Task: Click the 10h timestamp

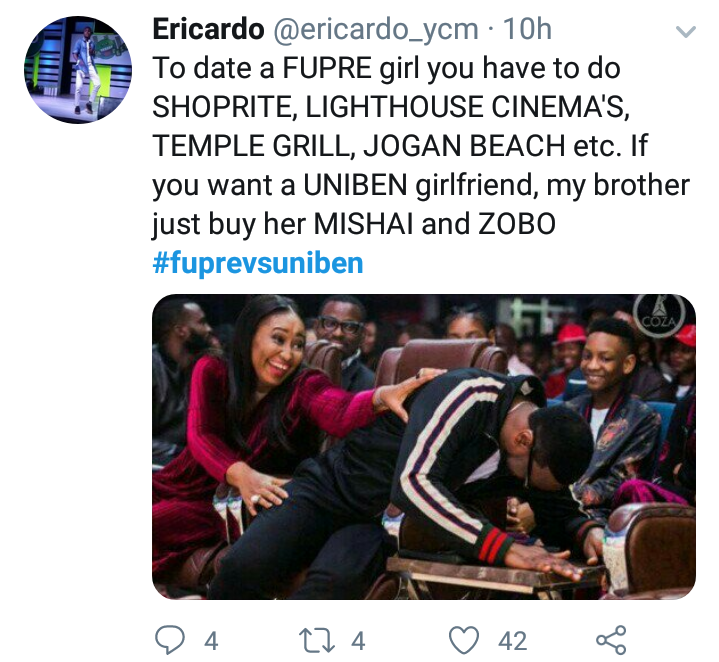Action: point(527,29)
